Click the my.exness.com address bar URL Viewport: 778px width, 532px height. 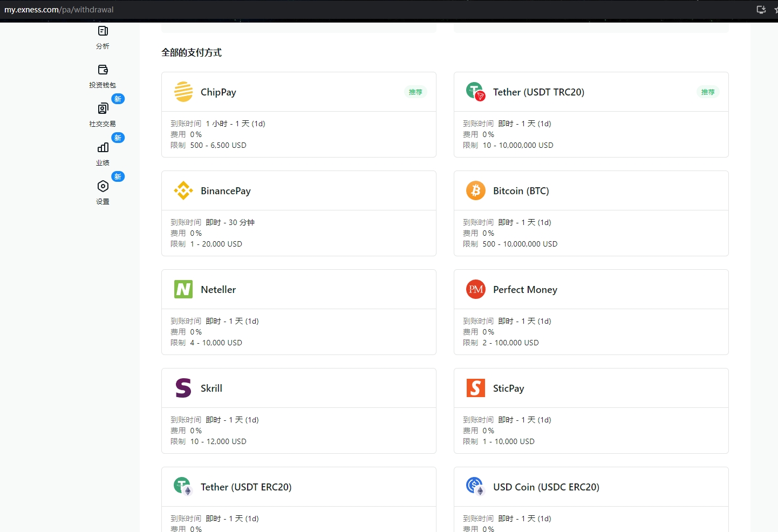point(59,10)
